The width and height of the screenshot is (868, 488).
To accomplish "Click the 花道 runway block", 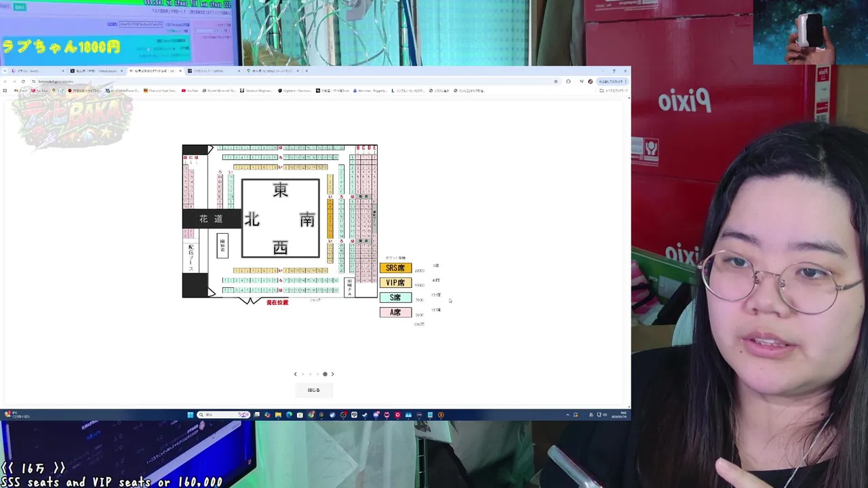I will (x=212, y=218).
